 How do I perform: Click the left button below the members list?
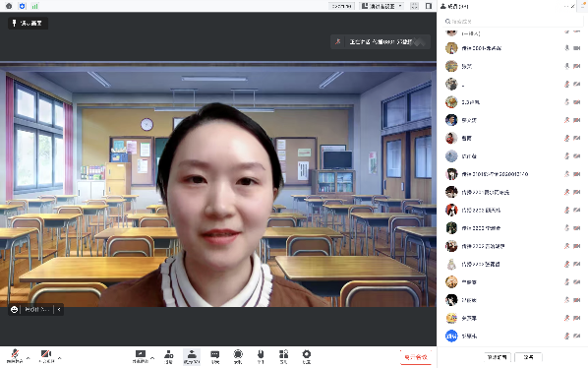click(x=498, y=357)
